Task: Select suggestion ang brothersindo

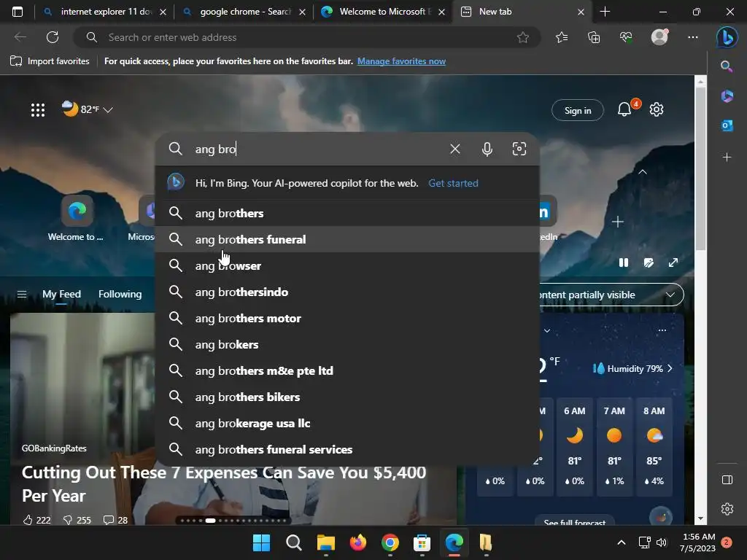Action: click(347, 292)
